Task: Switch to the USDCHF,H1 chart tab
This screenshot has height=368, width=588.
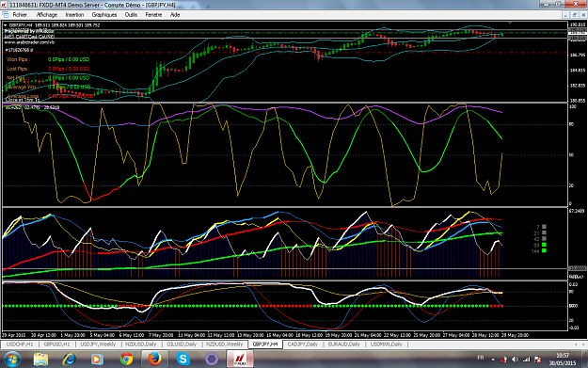Action: pyautogui.click(x=20, y=344)
